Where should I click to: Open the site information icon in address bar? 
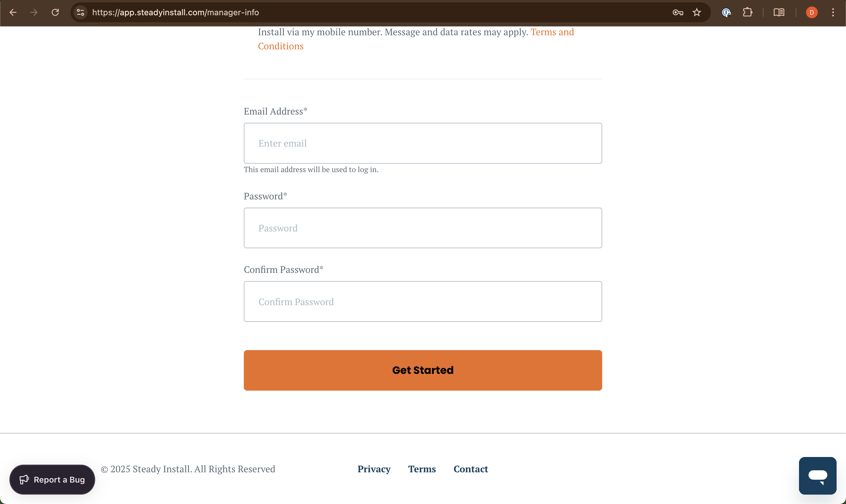click(80, 13)
